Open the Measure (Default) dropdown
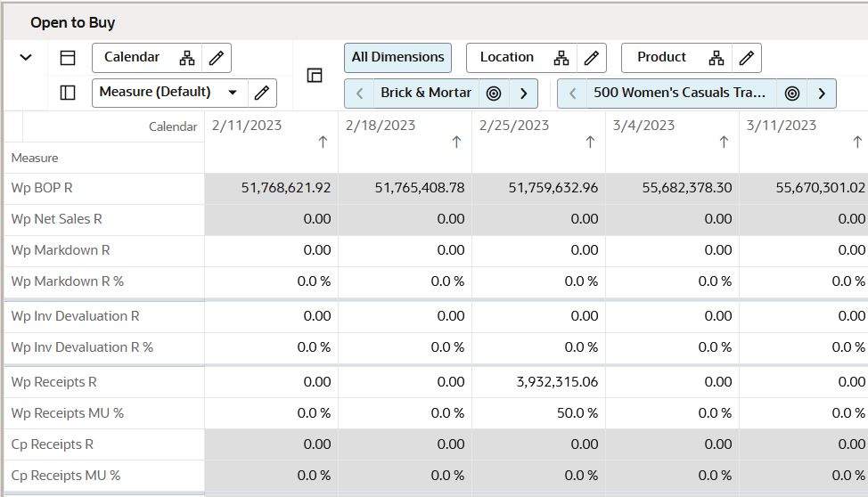The width and height of the screenshot is (868, 497). click(233, 93)
